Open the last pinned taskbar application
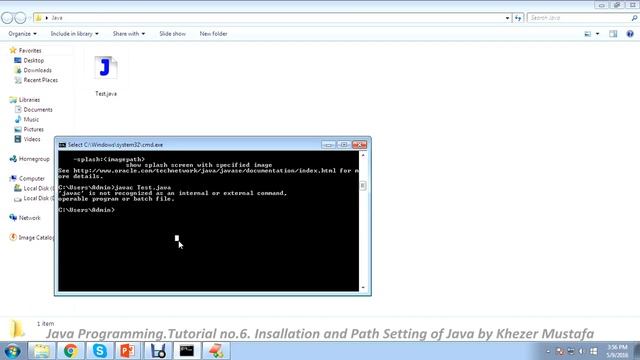 (x=216, y=351)
